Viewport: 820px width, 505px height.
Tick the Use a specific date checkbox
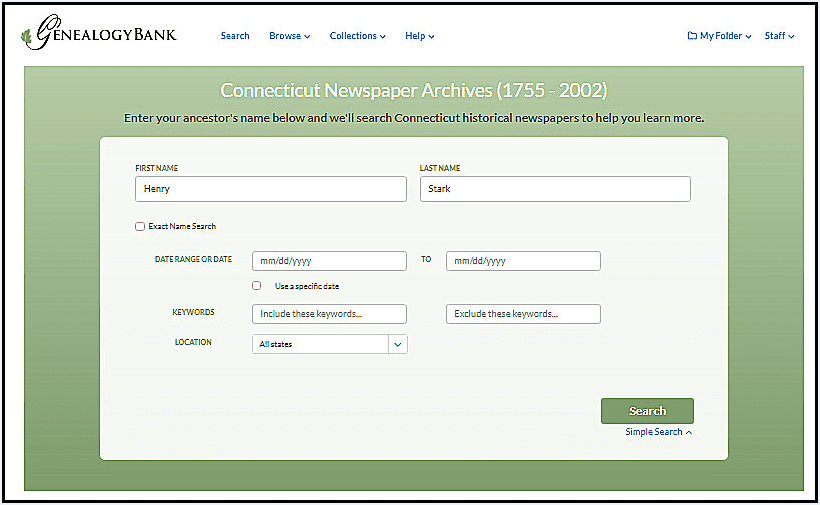[x=256, y=285]
